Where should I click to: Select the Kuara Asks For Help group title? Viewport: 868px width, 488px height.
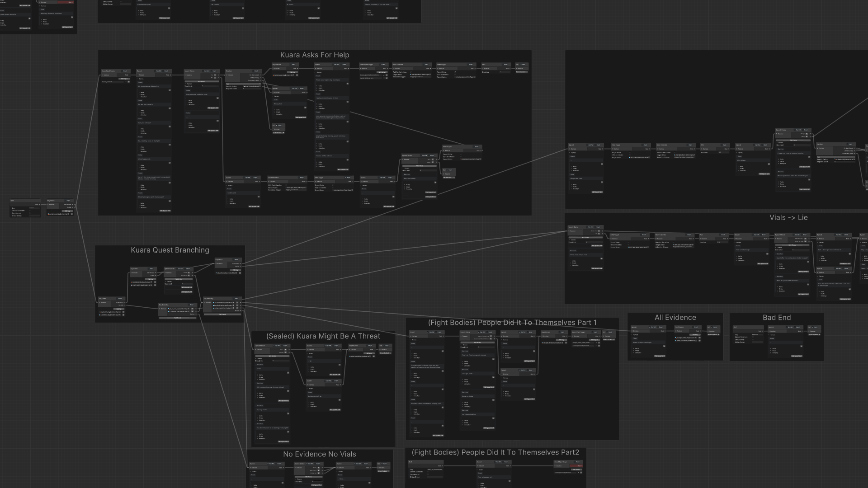pos(315,55)
